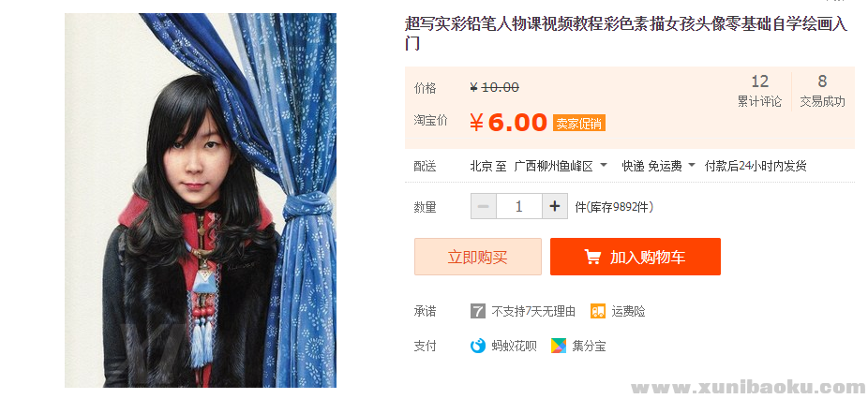Open the 快递 免运费 shipping method dropdown
Viewport: 868px width, 399px height.
pyautogui.click(x=658, y=166)
